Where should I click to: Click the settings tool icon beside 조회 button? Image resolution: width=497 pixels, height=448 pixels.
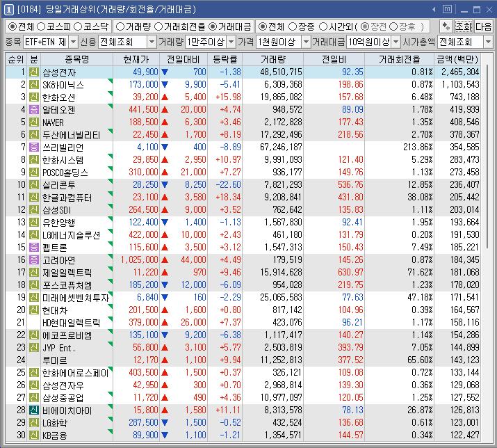[x=446, y=26]
